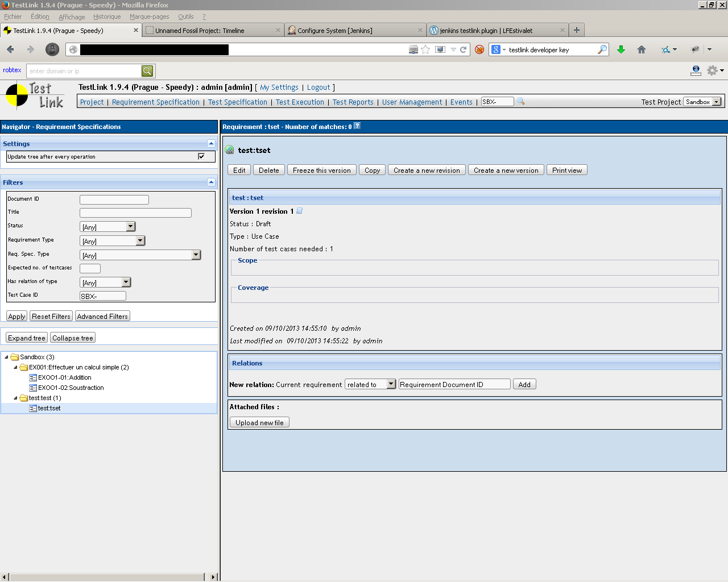Switch to Configure System [Jenkins] tab
728x582 pixels.
(x=355, y=30)
